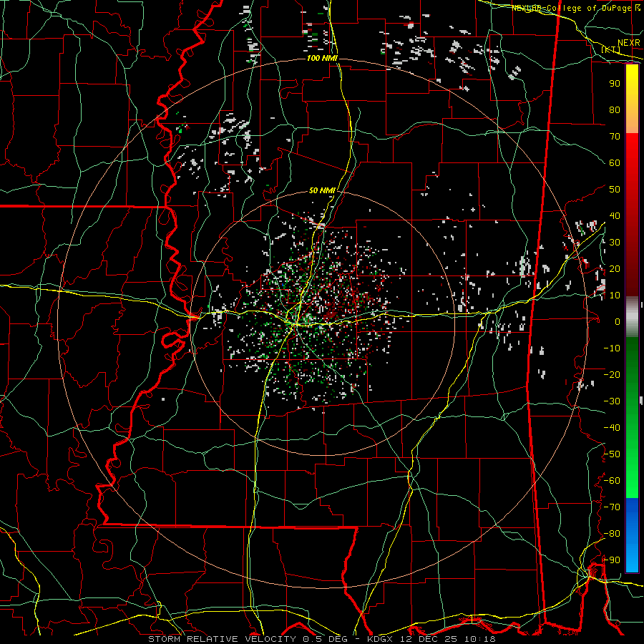Click the -40 value on velocity scale

pos(612,428)
